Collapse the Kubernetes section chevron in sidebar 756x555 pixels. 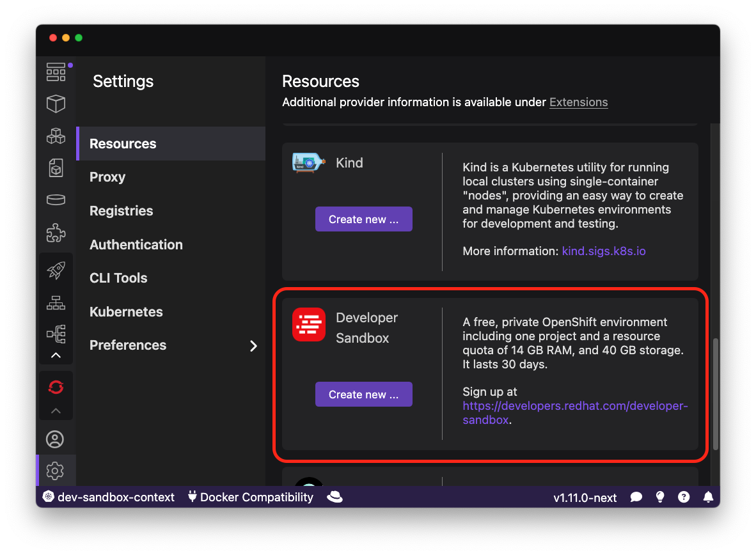(56, 356)
